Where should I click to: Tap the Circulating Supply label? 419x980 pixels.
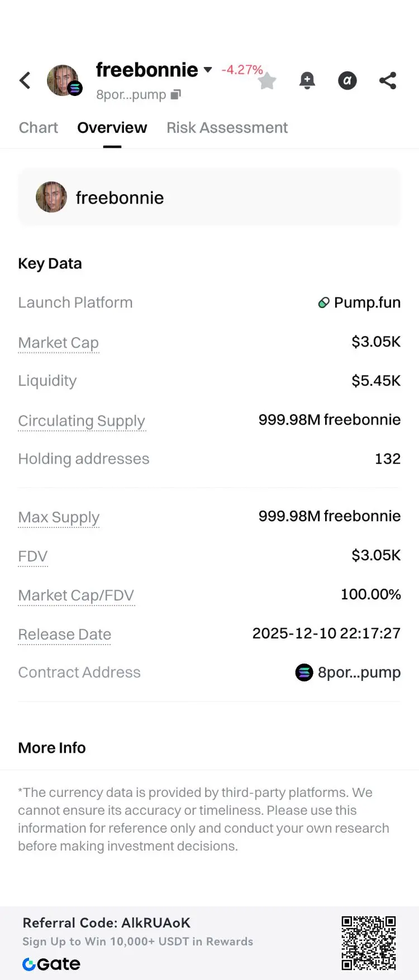[x=82, y=421]
